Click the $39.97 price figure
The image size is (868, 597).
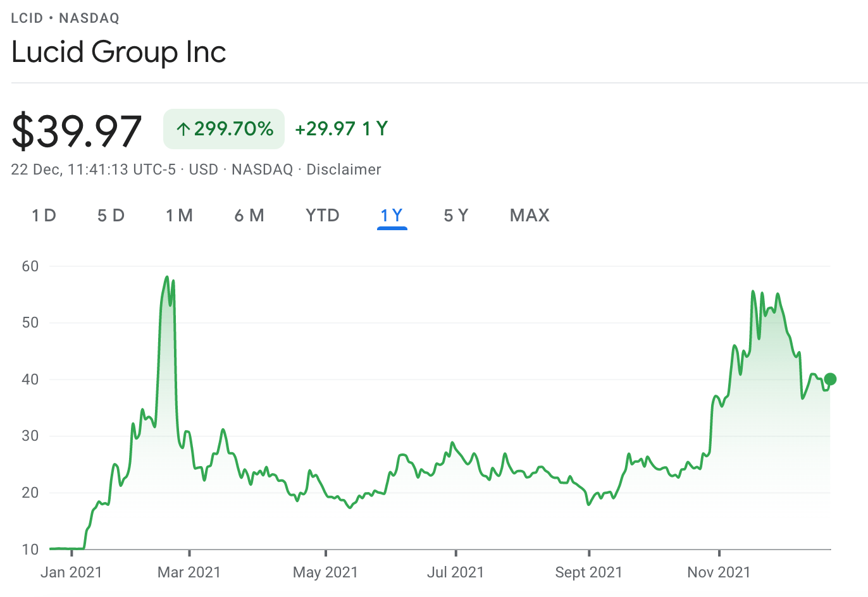[x=77, y=131]
